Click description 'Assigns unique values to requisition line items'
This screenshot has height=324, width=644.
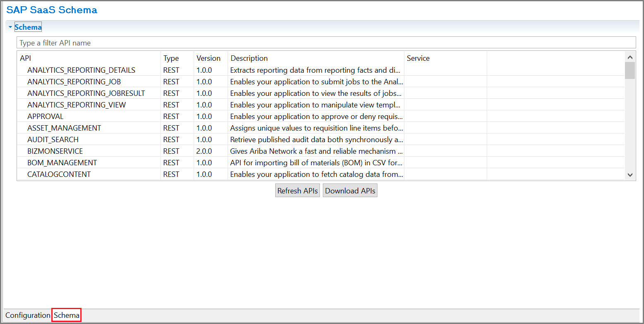click(x=317, y=128)
